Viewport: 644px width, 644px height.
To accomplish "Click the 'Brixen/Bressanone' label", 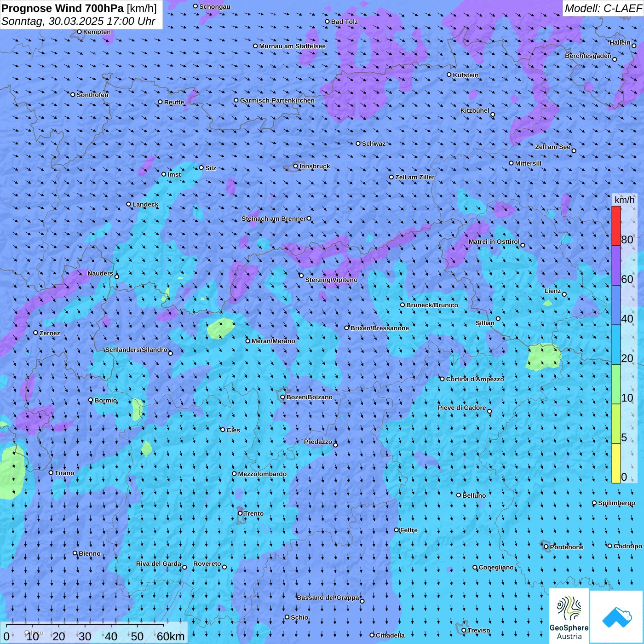I will [379, 328].
